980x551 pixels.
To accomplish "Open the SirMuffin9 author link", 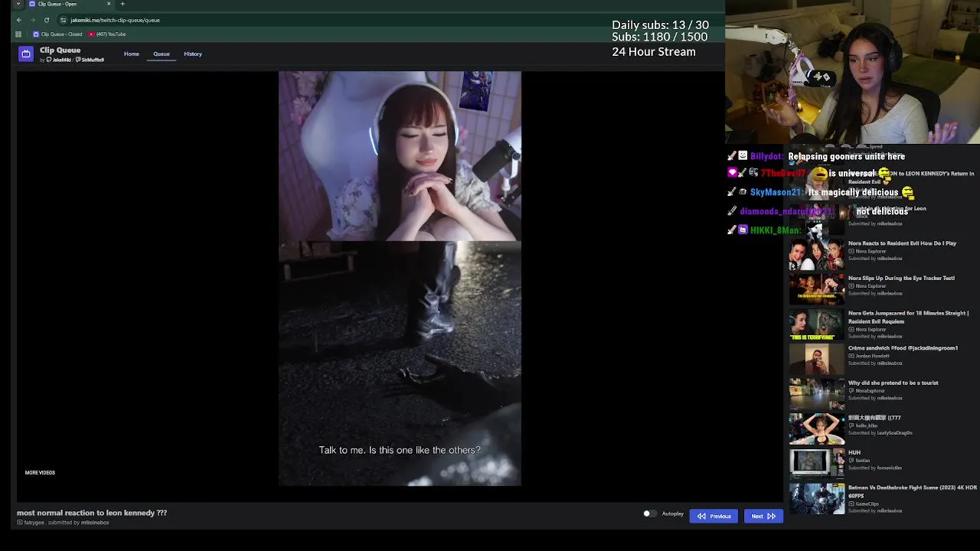I will point(90,60).
